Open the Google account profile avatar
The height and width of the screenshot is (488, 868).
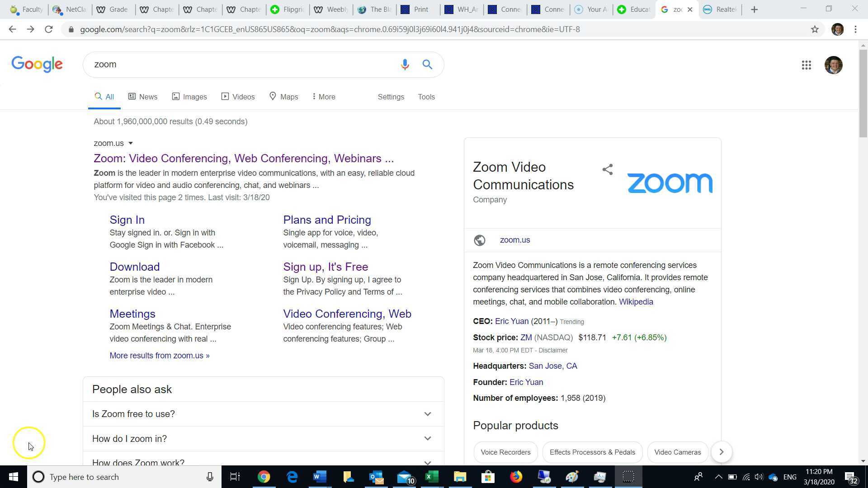click(834, 65)
